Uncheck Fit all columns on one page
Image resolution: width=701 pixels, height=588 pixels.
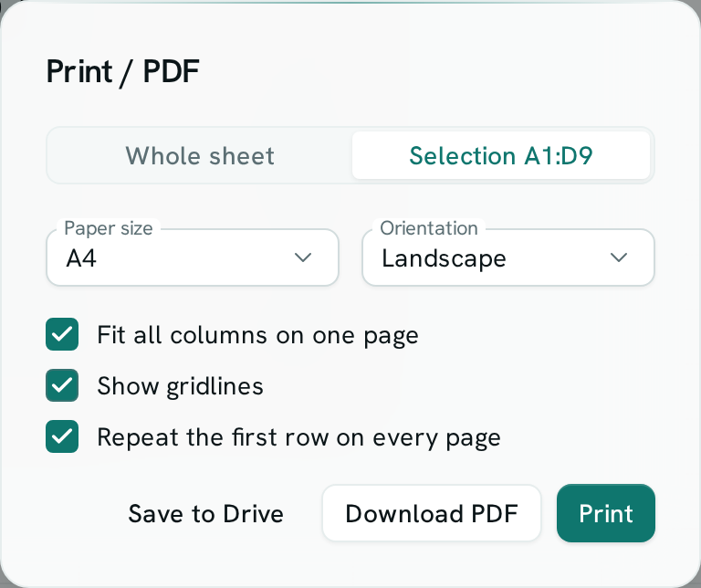[x=62, y=334]
